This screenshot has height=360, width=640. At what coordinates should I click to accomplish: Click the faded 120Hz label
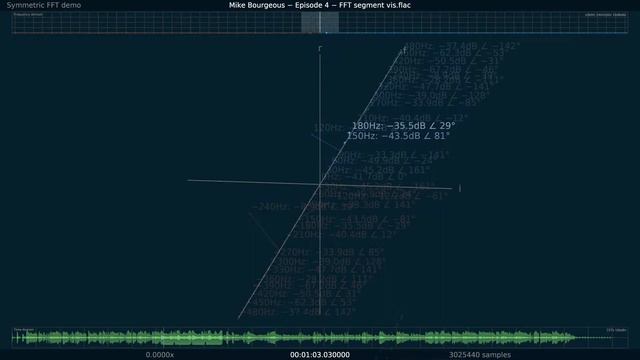[328, 128]
